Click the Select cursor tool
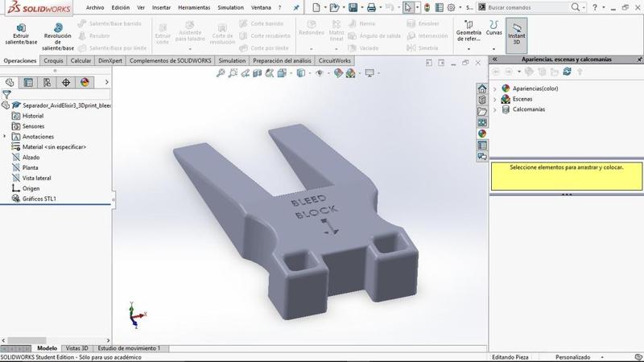The image size is (644, 362). pos(408,7)
